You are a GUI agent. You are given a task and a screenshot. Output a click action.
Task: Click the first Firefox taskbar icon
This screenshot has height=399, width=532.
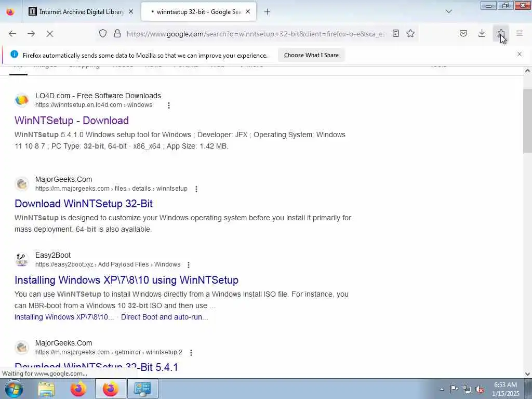point(78,389)
